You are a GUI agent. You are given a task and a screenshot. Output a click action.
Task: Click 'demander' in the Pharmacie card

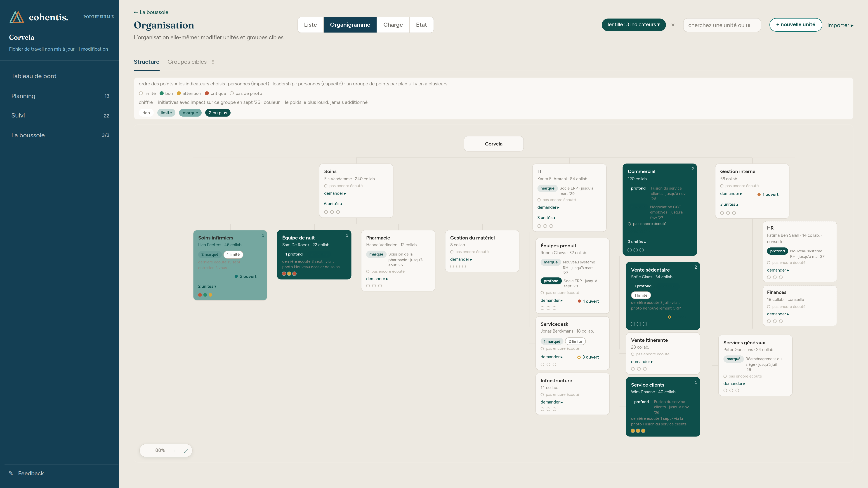pyautogui.click(x=377, y=279)
